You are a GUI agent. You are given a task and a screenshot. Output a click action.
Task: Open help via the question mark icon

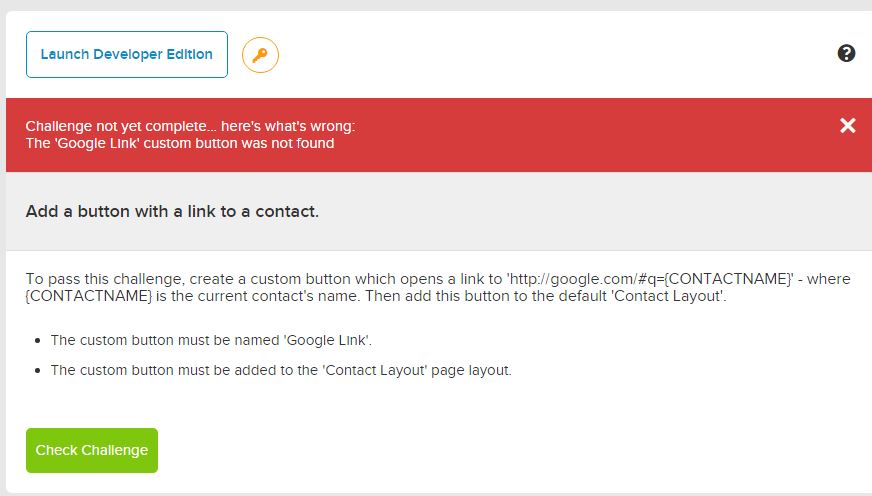click(x=846, y=54)
